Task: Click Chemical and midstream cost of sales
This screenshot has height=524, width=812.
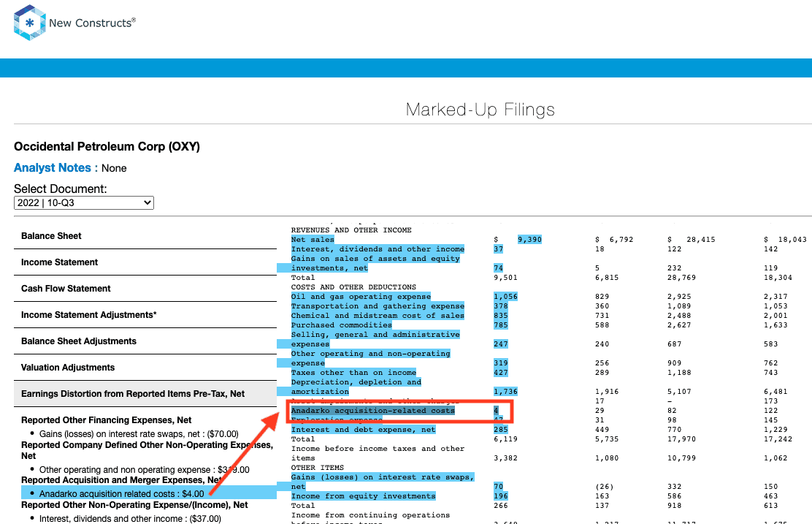Action: (378, 315)
